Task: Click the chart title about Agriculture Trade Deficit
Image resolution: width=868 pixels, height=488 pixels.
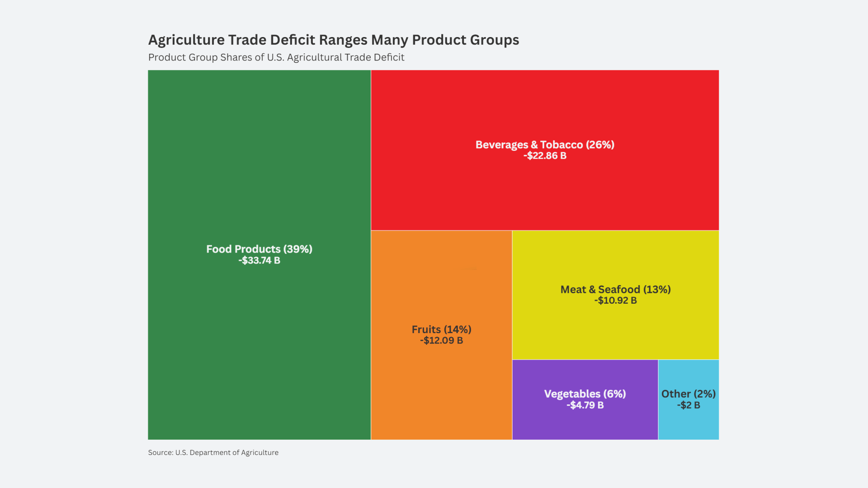Action: click(334, 40)
